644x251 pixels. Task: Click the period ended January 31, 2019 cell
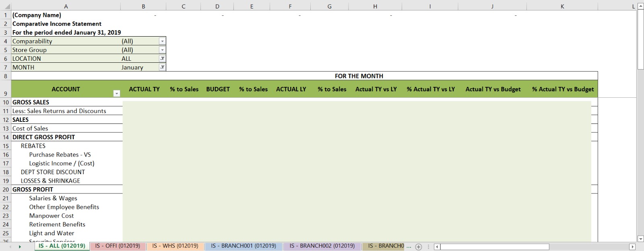click(66, 32)
